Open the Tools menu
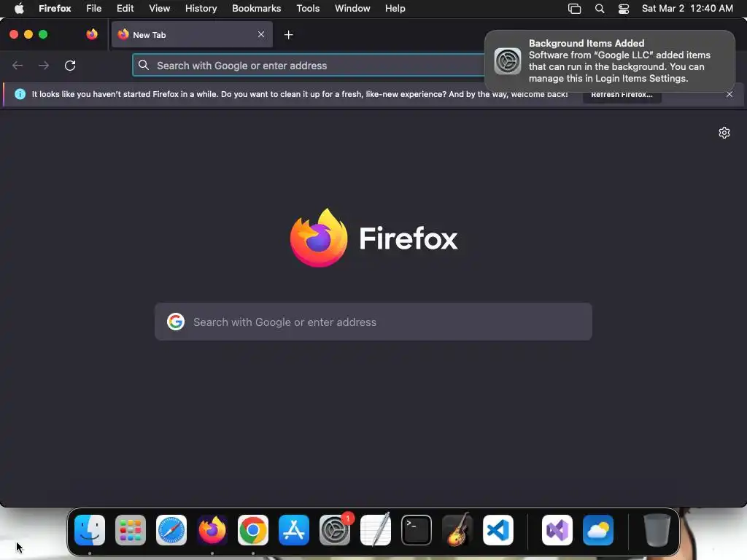This screenshot has width=747, height=560. click(x=308, y=9)
